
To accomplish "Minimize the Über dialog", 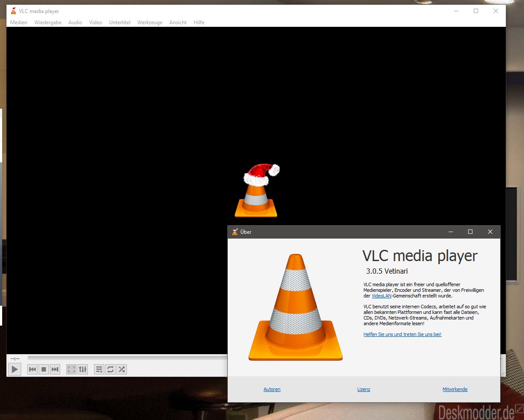I will [450, 232].
